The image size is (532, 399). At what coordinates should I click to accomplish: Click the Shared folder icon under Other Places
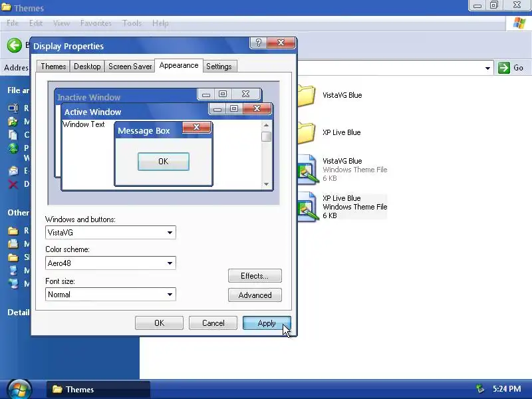(13, 257)
